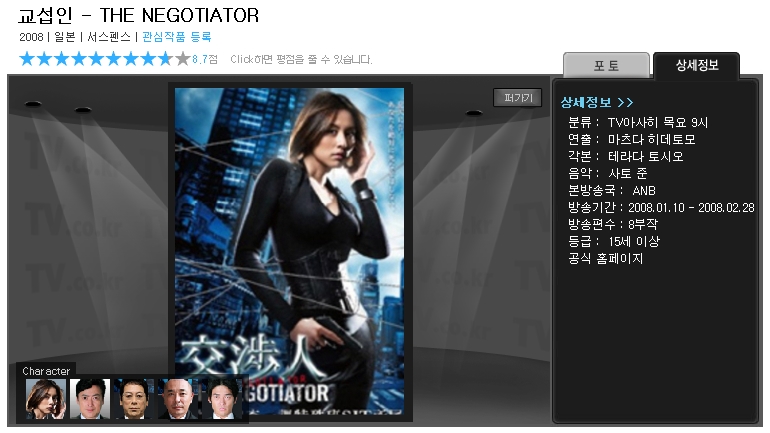Switch to the 상세정보 tab
This screenshot has height=433, width=770.
pos(697,65)
